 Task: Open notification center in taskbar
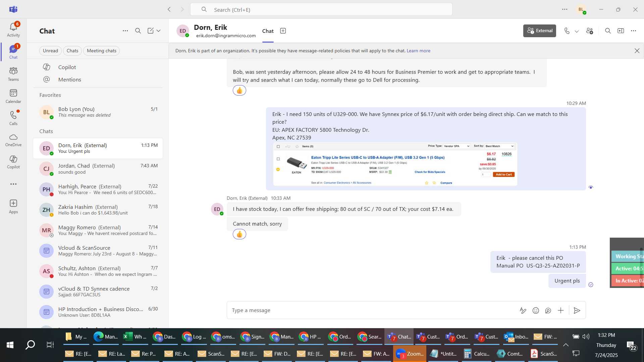click(x=632, y=345)
